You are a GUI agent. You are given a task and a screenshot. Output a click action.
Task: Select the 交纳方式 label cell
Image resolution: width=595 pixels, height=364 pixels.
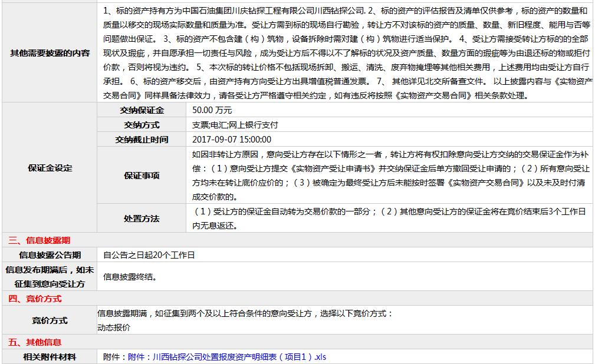pyautogui.click(x=142, y=125)
